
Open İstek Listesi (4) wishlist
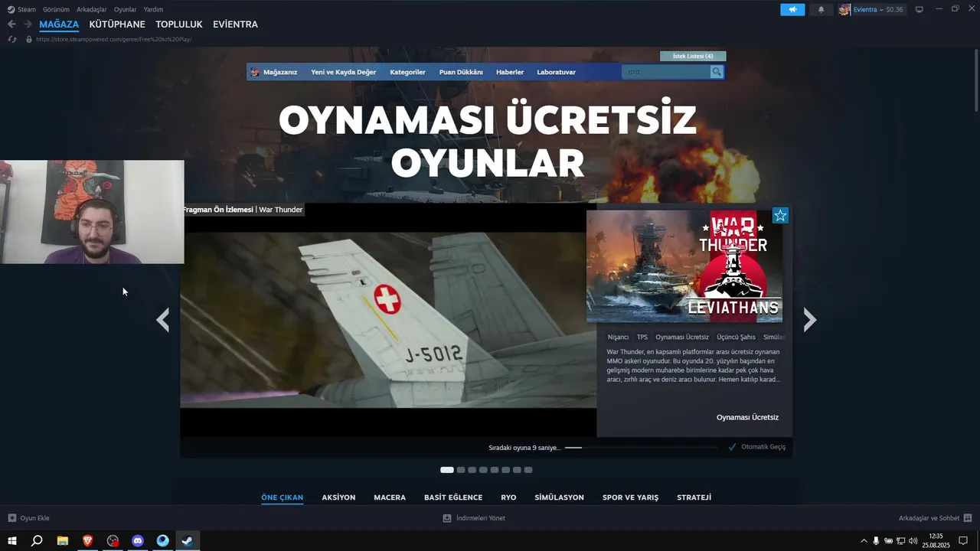coord(693,56)
